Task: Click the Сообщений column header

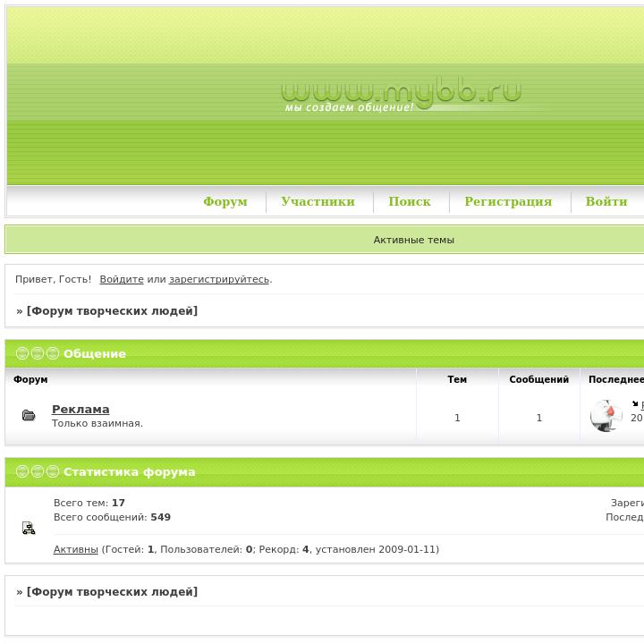Action: [x=538, y=379]
